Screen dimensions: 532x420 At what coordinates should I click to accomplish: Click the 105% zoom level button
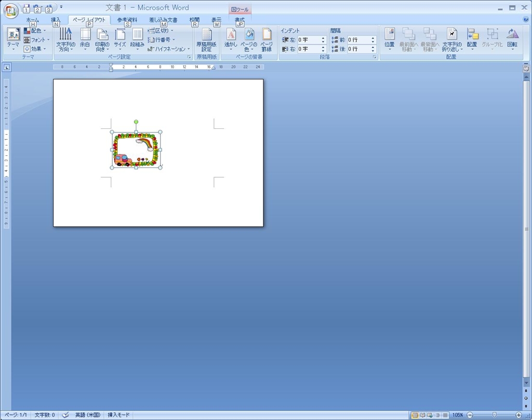pos(457,415)
